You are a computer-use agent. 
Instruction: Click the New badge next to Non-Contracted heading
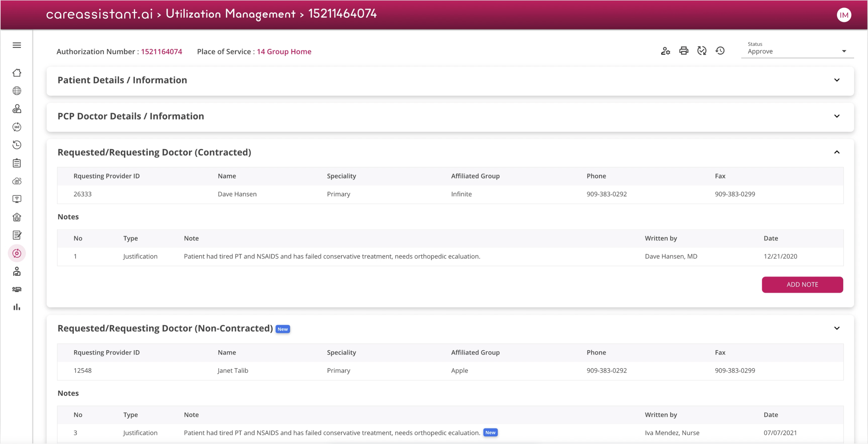[283, 329]
